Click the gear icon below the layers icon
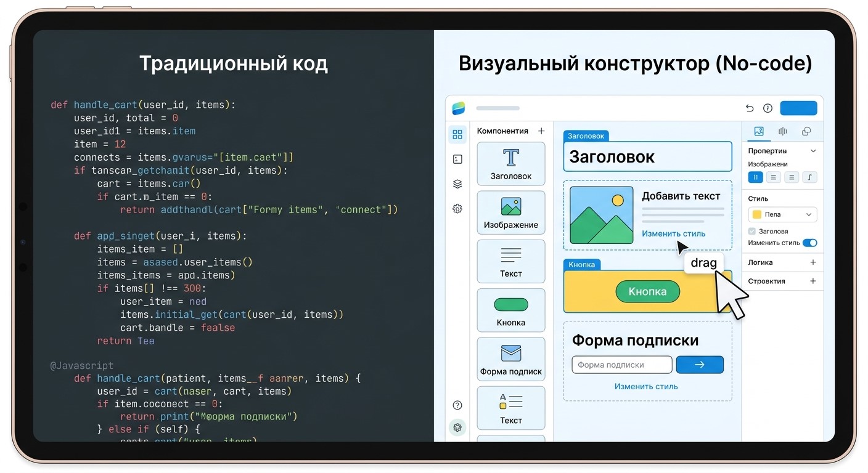Image resolution: width=868 pixels, height=473 pixels. point(457,209)
